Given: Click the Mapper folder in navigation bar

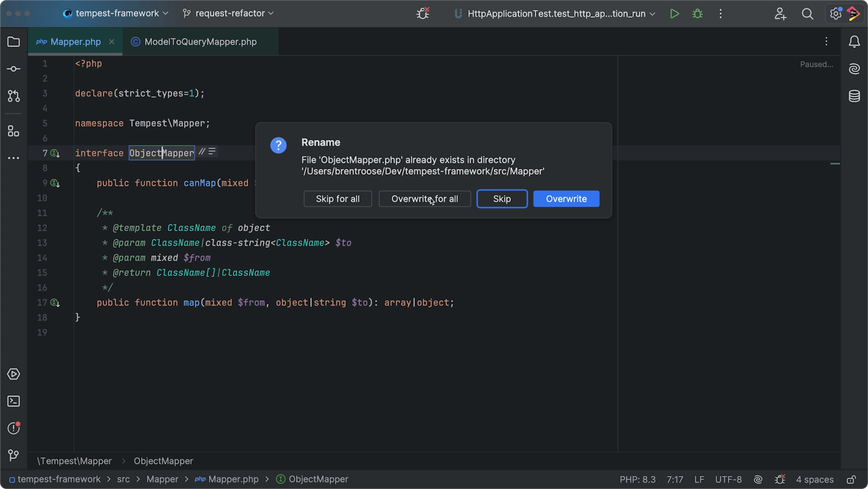Looking at the screenshot, I should click(x=162, y=479).
